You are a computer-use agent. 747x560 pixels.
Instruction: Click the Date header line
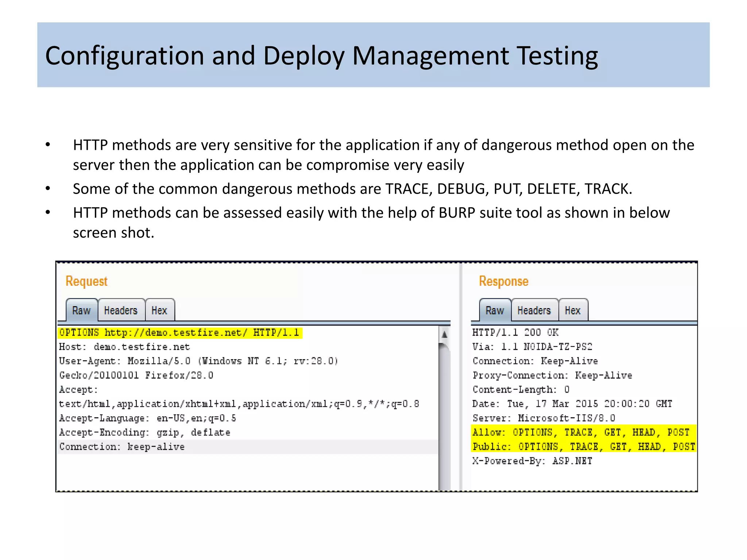(x=572, y=404)
